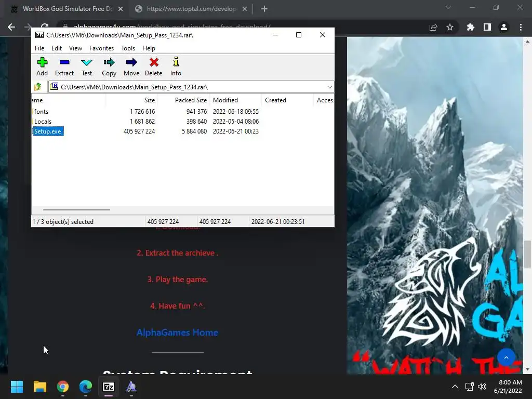The width and height of the screenshot is (532, 399).
Task: Open the Tools menu
Action: coord(128,48)
